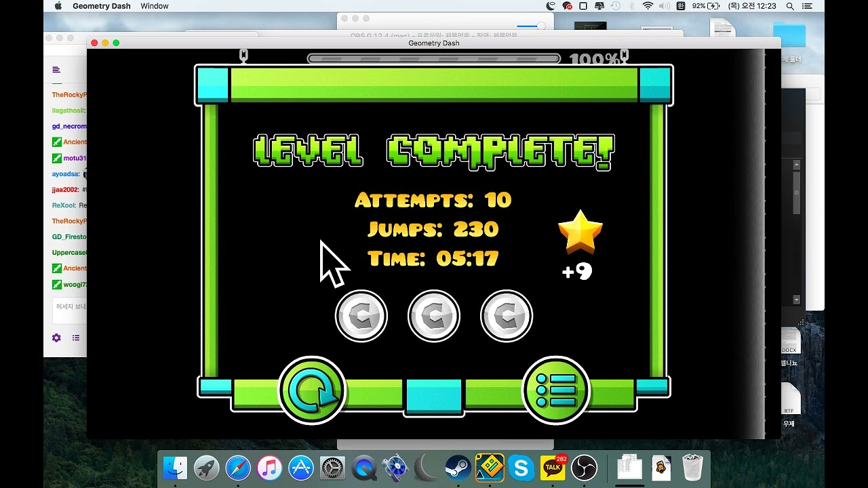Open the Trash in the dock
Screen dimensions: 868x488
coord(692,468)
